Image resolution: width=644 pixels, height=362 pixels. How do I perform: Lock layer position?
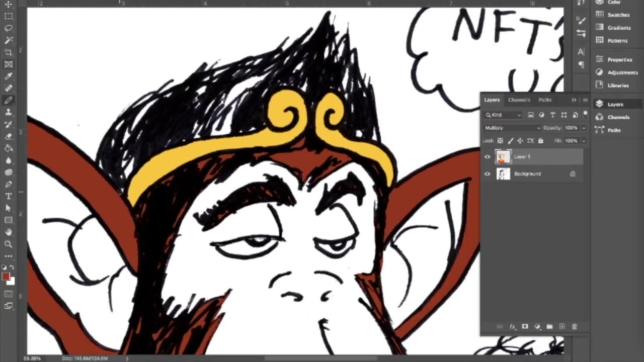(x=520, y=141)
